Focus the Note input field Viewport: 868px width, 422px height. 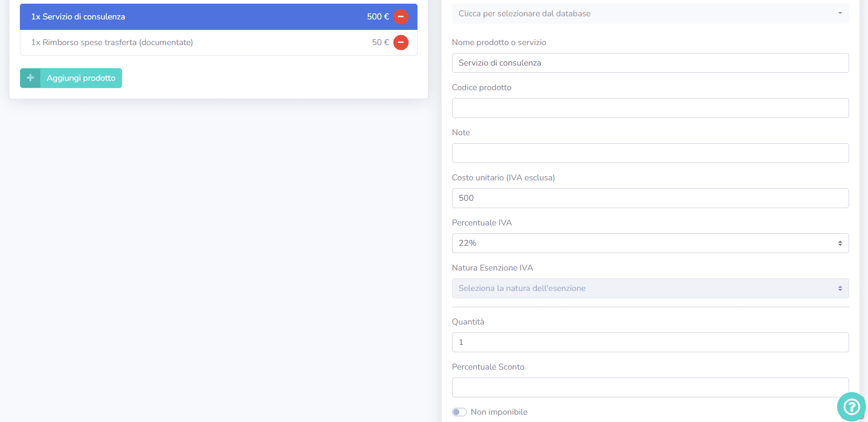[650, 153]
